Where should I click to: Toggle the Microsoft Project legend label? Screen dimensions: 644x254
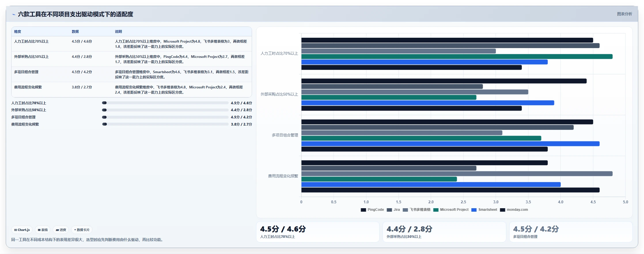click(454, 210)
